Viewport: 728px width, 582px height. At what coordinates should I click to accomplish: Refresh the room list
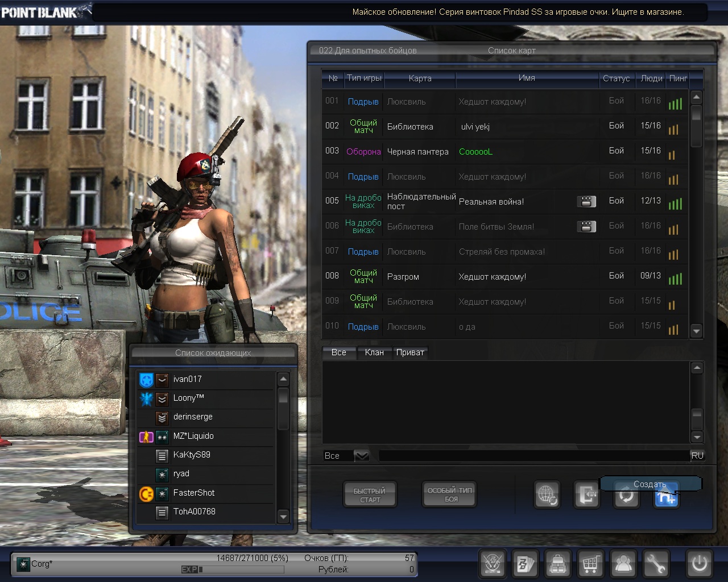click(626, 496)
